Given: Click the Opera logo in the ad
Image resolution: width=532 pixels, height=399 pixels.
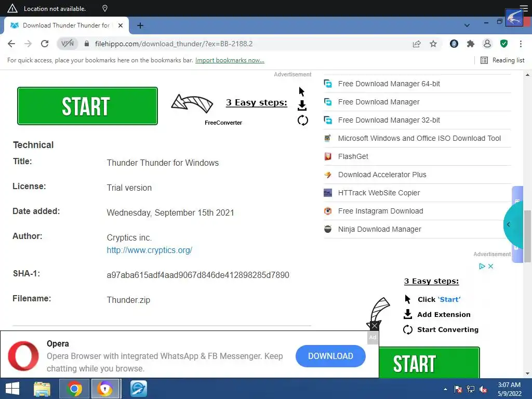Looking at the screenshot, I should [23, 356].
